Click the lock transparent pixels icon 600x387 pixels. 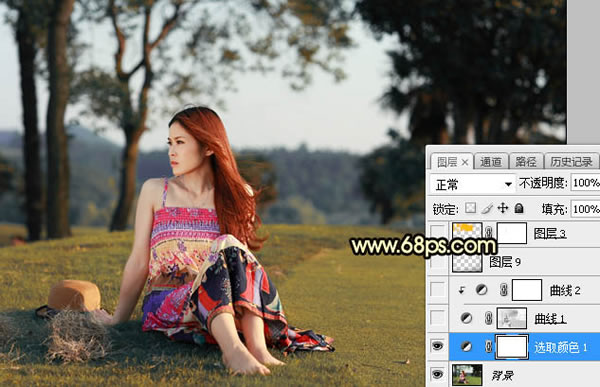click(470, 208)
